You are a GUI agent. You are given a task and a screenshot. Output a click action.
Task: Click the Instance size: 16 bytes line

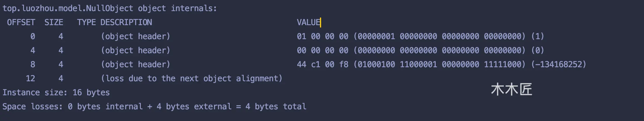56,93
